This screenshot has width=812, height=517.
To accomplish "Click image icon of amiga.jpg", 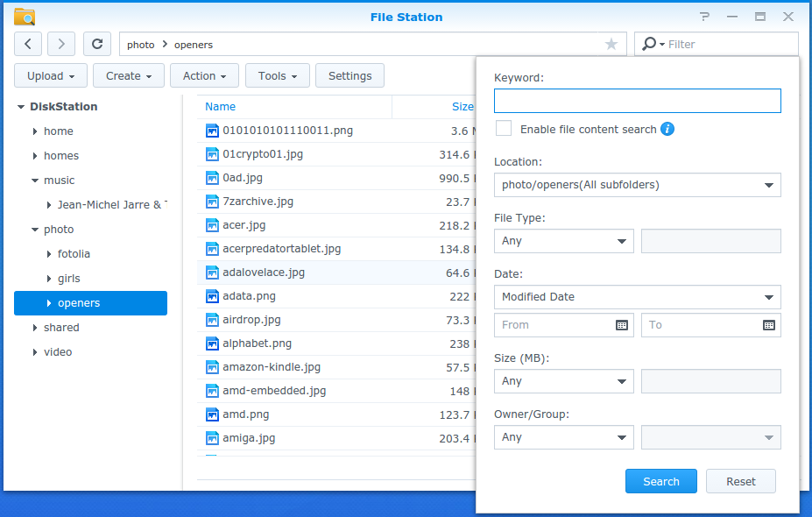I will click(x=212, y=438).
